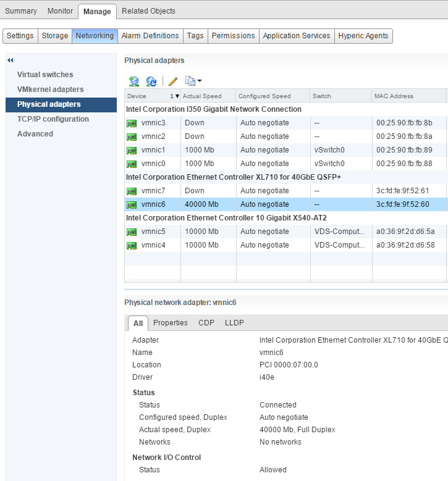
Task: Open Application Services section
Action: [297, 36]
